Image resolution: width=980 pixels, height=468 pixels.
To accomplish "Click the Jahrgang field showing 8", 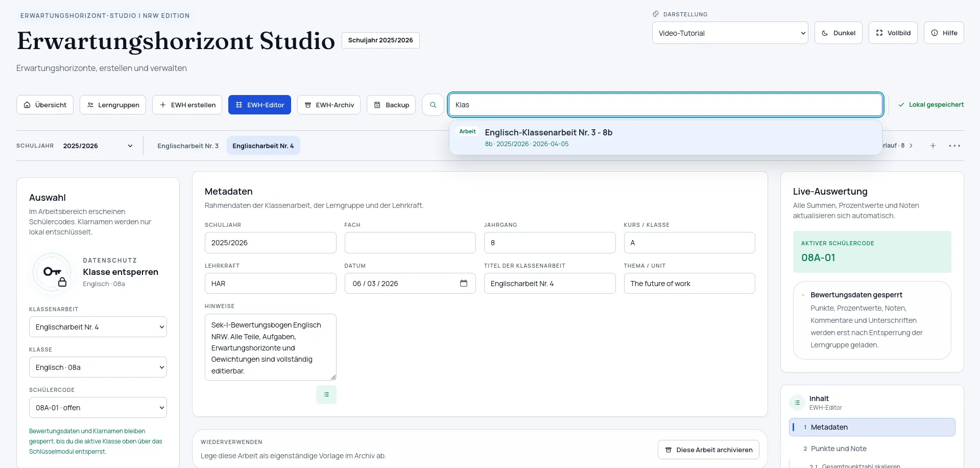I will point(549,243).
